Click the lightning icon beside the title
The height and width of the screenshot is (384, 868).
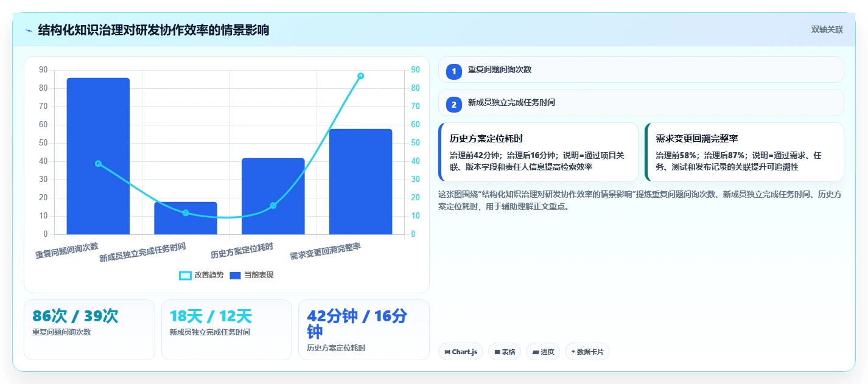[x=29, y=30]
